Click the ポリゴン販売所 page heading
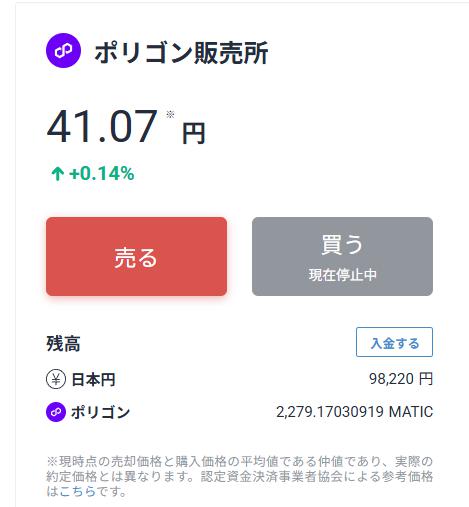469x507 pixels. (181, 53)
